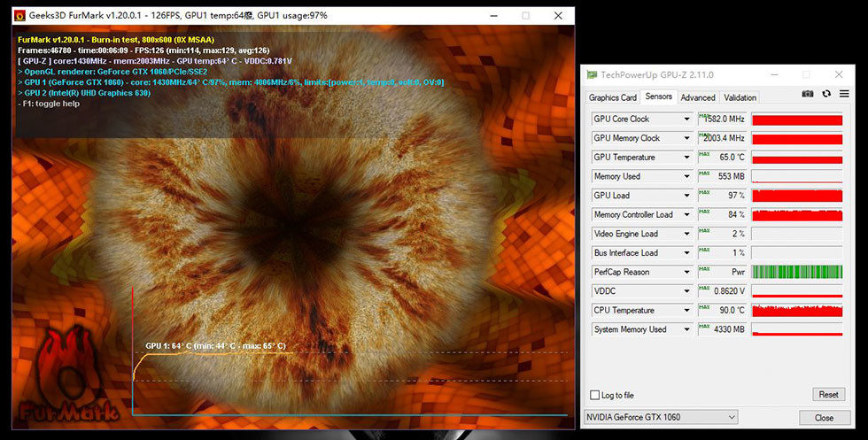Go to the Validation tab
Image resolution: width=868 pixels, height=440 pixels.
[x=740, y=97]
